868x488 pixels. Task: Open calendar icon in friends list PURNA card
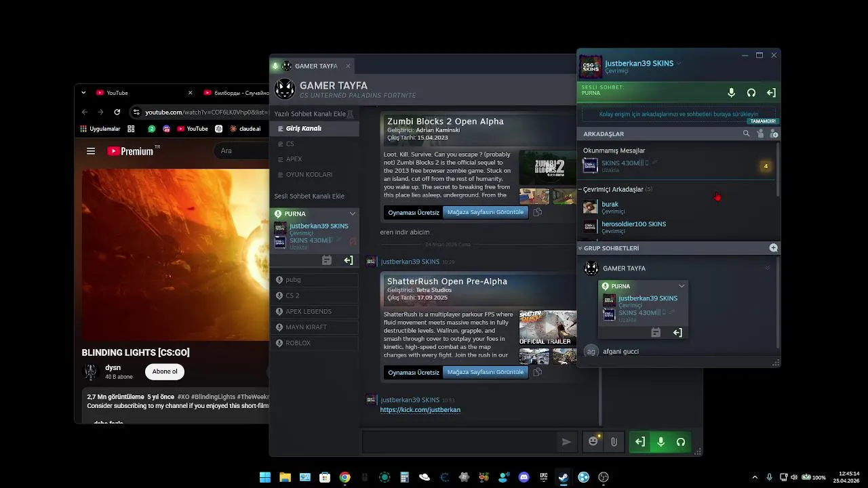click(655, 332)
